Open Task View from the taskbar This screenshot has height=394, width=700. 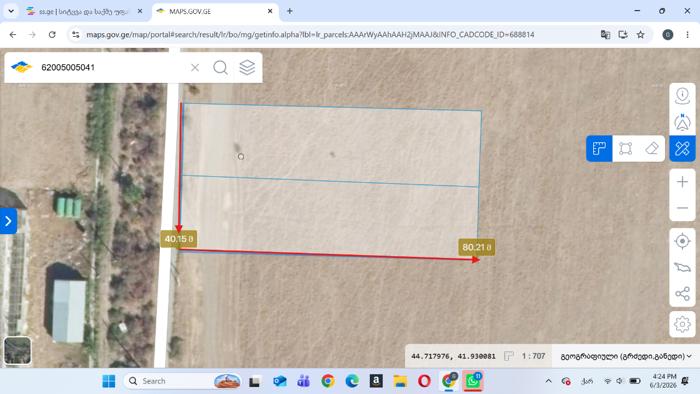[x=254, y=381]
